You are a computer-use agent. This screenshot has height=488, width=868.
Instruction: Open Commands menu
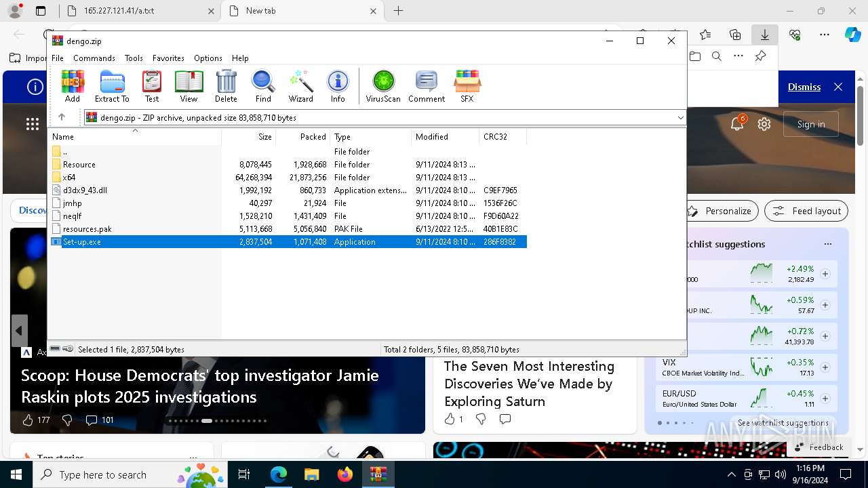point(94,58)
